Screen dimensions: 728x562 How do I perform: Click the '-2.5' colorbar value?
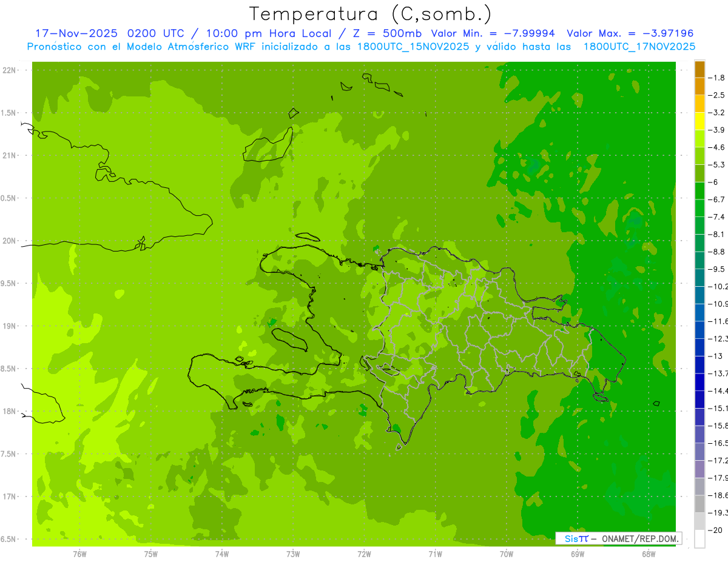[716, 95]
